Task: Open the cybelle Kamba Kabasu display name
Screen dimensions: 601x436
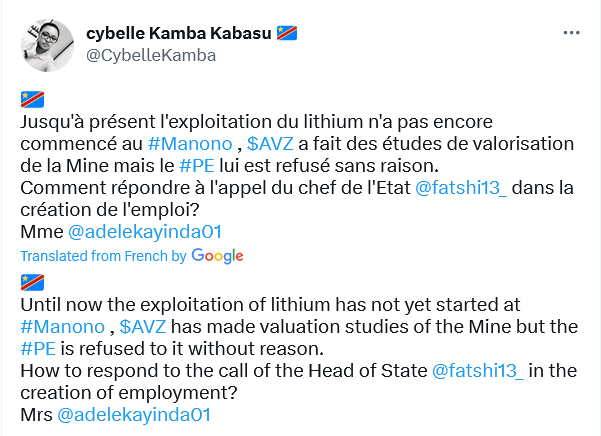Action: coord(179,33)
